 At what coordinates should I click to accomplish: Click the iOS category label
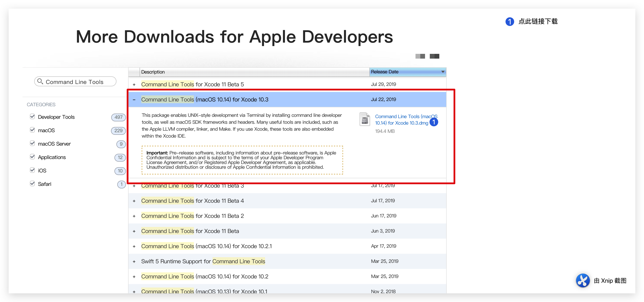click(42, 170)
